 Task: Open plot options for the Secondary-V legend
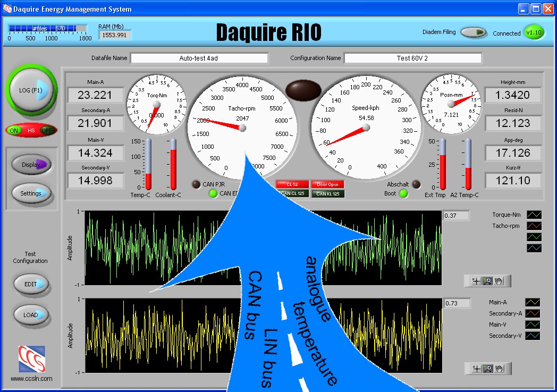pyautogui.click(x=534, y=335)
